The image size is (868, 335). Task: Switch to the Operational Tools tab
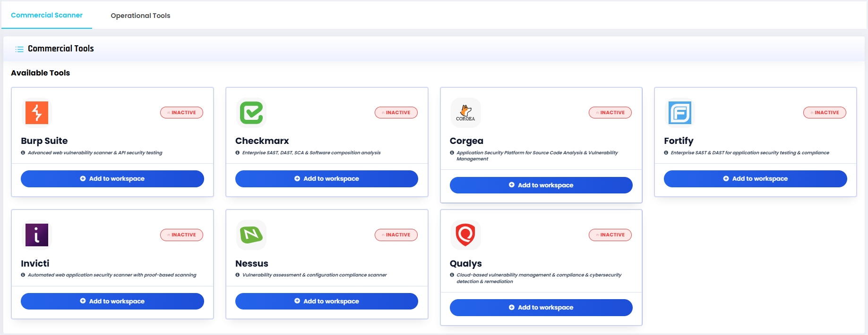140,16
